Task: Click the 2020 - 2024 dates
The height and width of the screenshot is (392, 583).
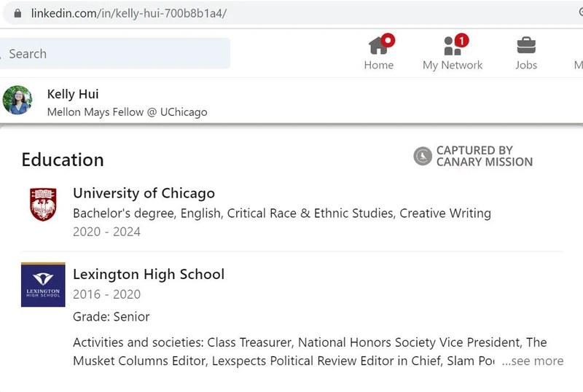Action: point(106,232)
